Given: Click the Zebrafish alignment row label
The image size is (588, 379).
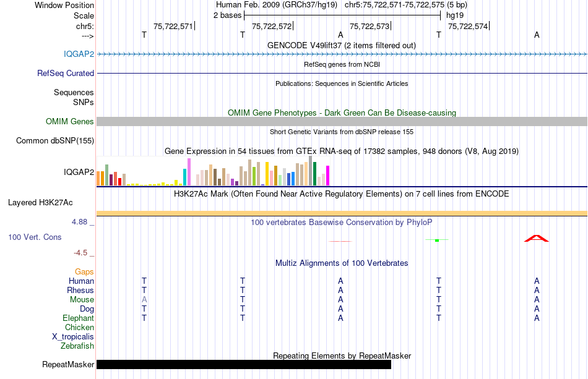Looking at the screenshot, I should click(77, 346).
